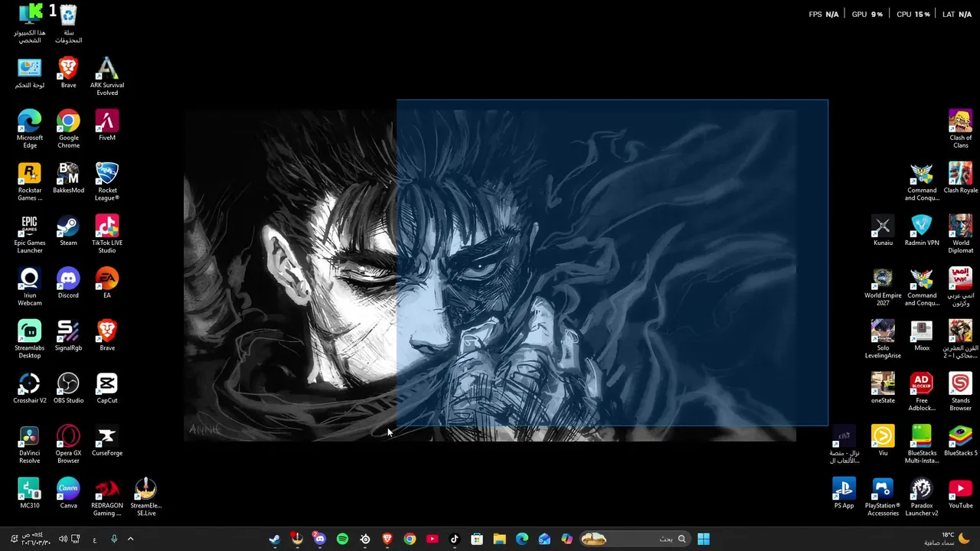Select the Iriun Webcam desktop shortcut

click(x=30, y=287)
